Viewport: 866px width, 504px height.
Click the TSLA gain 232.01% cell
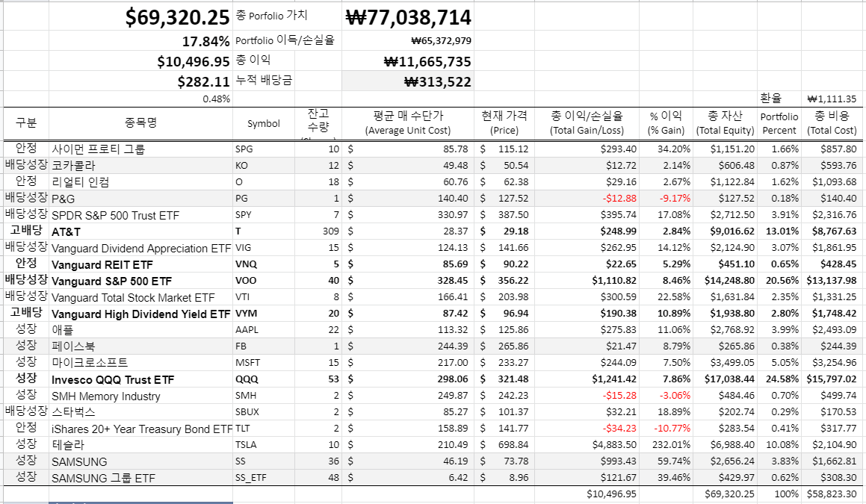pos(666,444)
